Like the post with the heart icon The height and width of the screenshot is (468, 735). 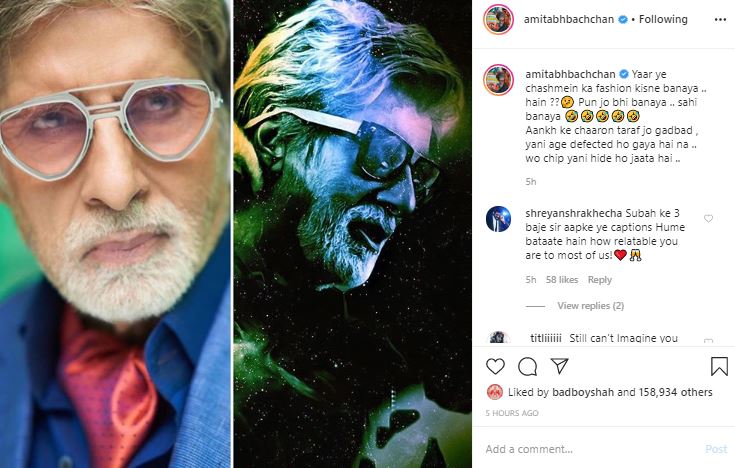tap(496, 366)
